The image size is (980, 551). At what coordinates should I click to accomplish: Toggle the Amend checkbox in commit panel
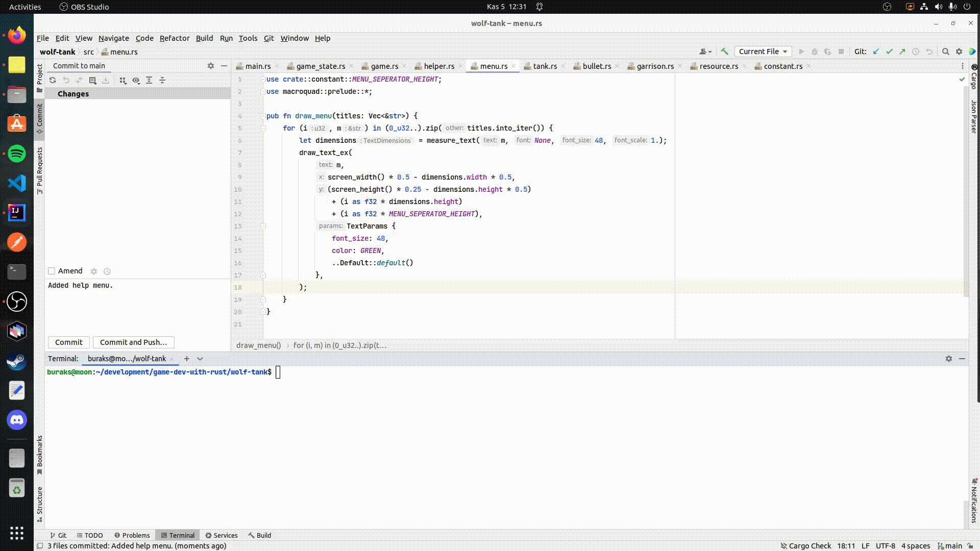point(51,270)
